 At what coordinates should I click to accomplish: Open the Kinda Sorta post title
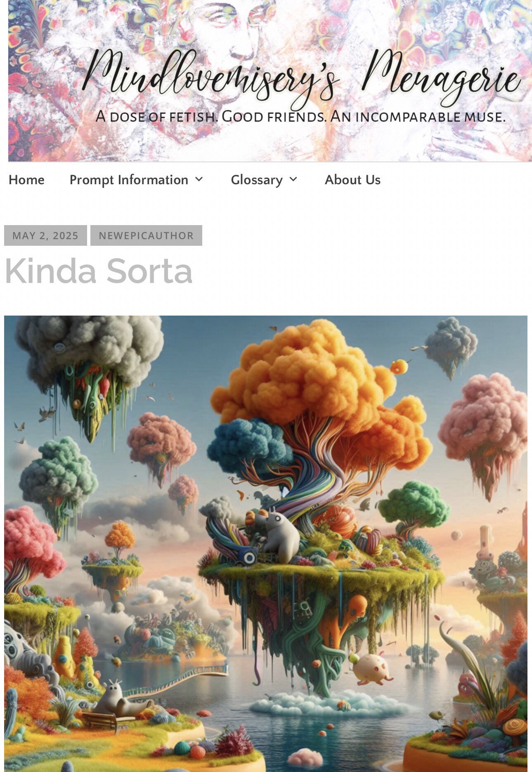click(98, 271)
